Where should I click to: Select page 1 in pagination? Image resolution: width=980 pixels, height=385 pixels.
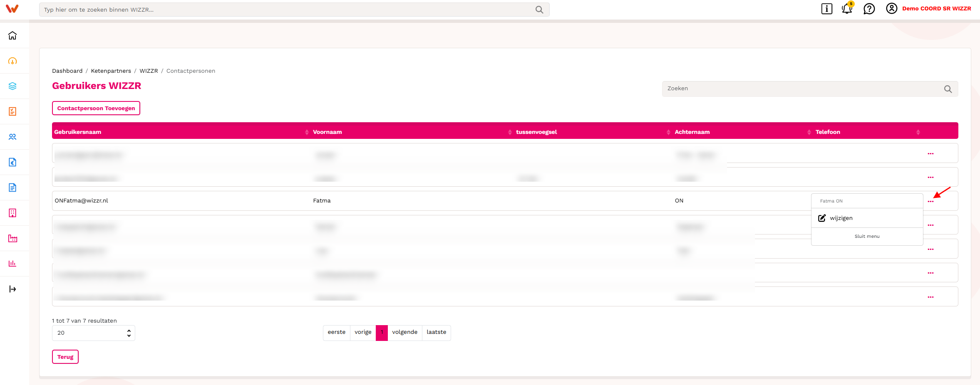pyautogui.click(x=382, y=333)
